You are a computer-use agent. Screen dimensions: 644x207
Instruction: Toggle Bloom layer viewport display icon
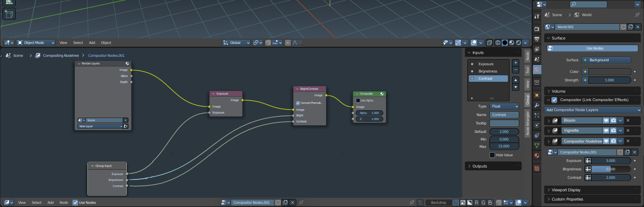tap(606, 120)
